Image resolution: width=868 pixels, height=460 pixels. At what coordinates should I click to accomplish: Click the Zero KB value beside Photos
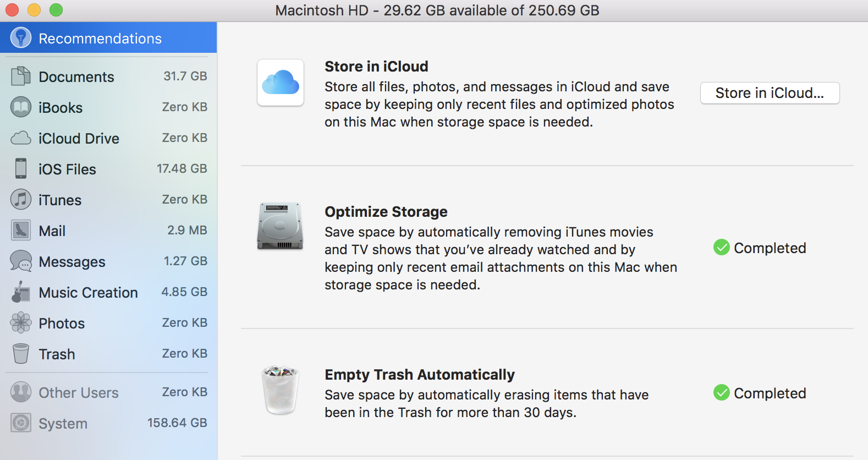(x=185, y=322)
